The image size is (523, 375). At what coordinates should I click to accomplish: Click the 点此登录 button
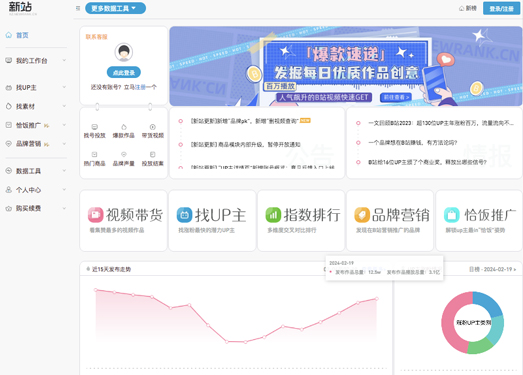click(124, 72)
